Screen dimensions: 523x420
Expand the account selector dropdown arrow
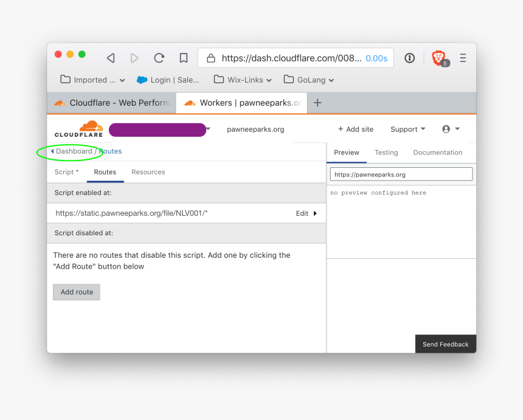[x=208, y=129]
